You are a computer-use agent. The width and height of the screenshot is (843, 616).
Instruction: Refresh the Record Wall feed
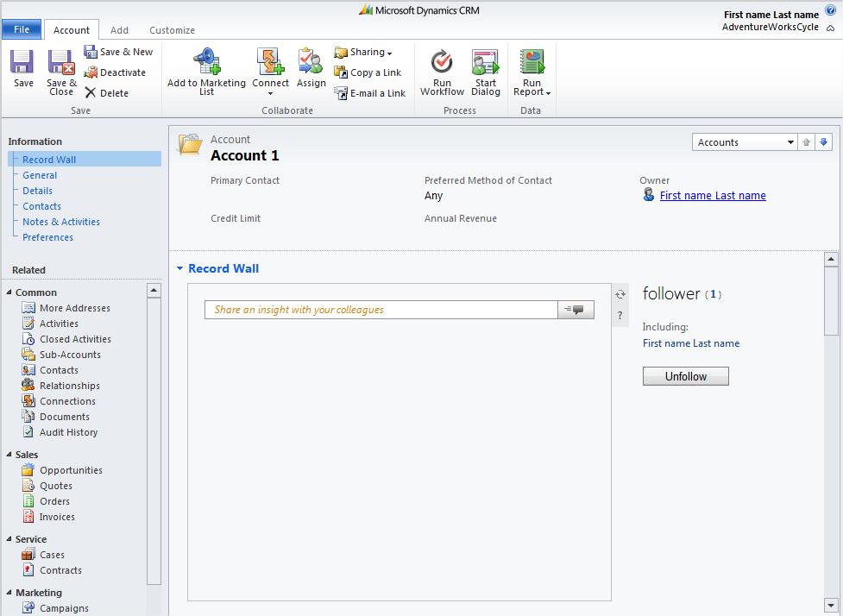pyautogui.click(x=620, y=295)
